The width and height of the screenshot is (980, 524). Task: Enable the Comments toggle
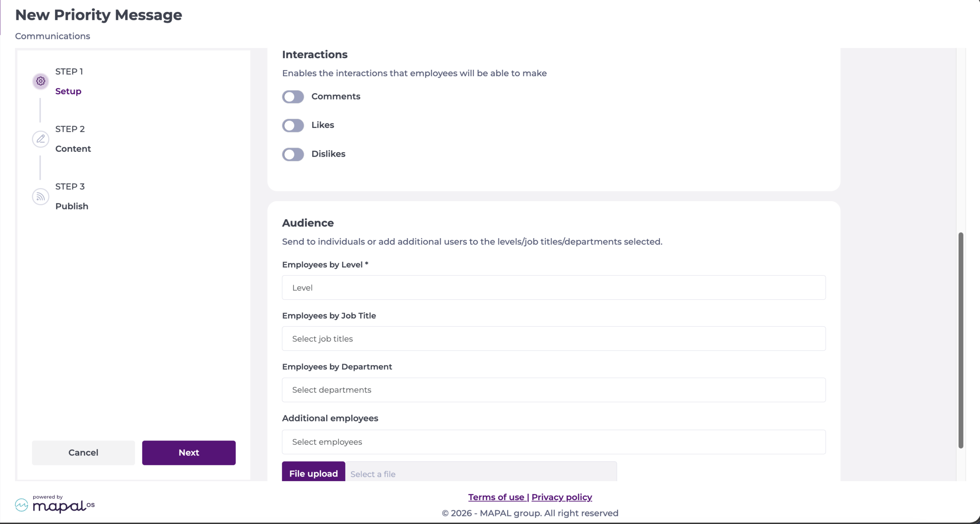pos(293,97)
